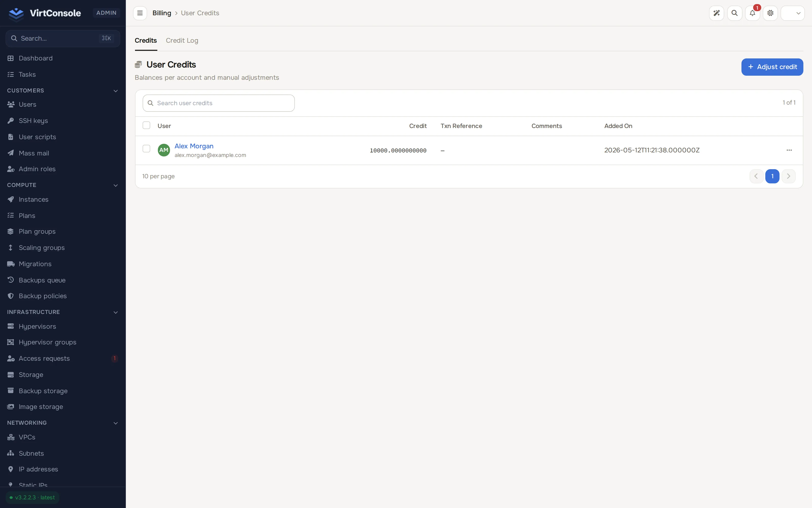Click the Added On column header
The height and width of the screenshot is (508, 812).
(618, 126)
